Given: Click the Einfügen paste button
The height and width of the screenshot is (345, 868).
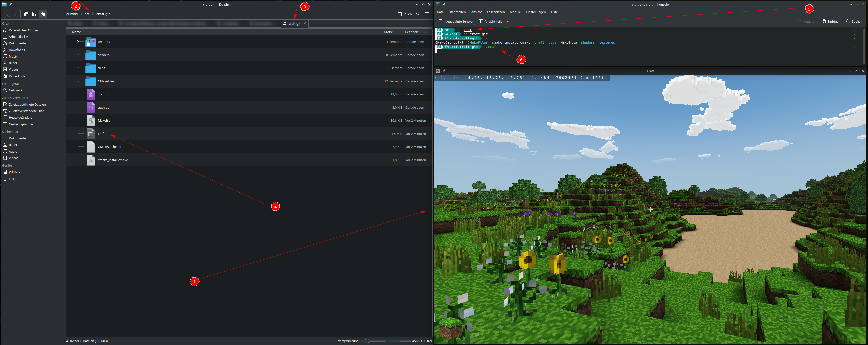Looking at the screenshot, I should coord(831,21).
